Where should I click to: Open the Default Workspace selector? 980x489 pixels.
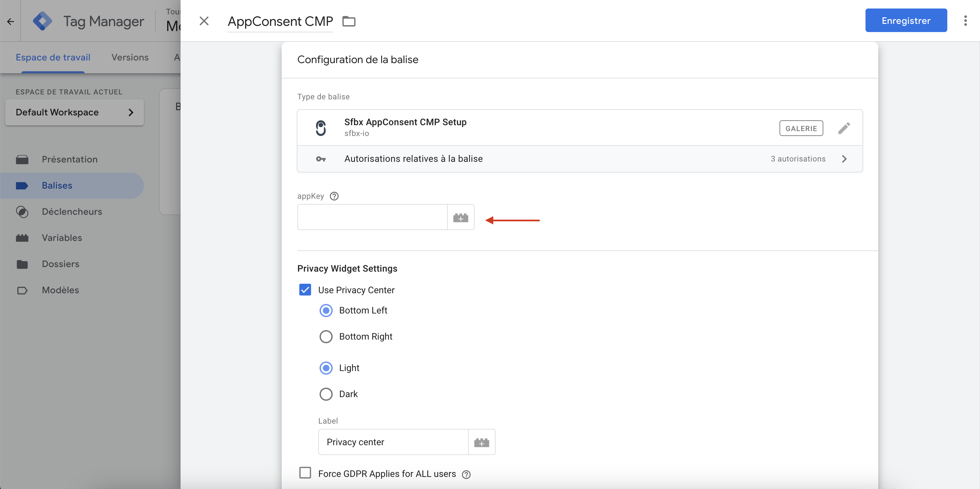click(75, 112)
